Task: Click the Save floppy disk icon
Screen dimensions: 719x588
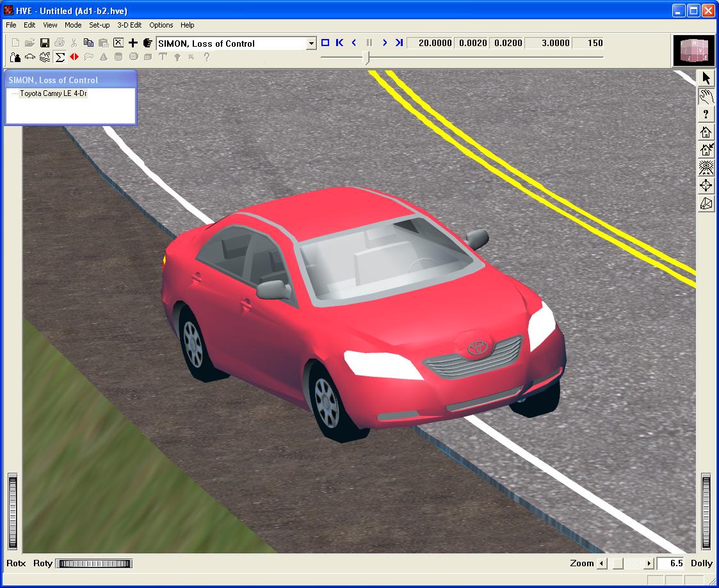Action: click(x=45, y=43)
